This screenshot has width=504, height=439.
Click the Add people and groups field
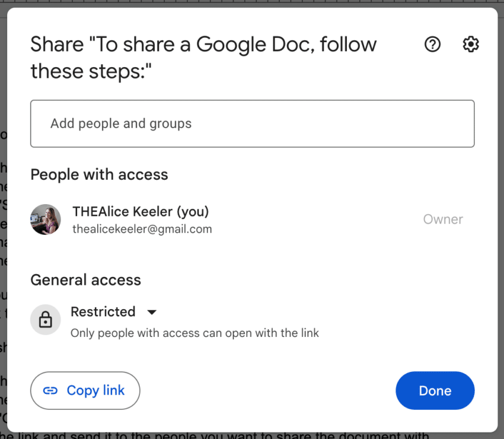(253, 123)
